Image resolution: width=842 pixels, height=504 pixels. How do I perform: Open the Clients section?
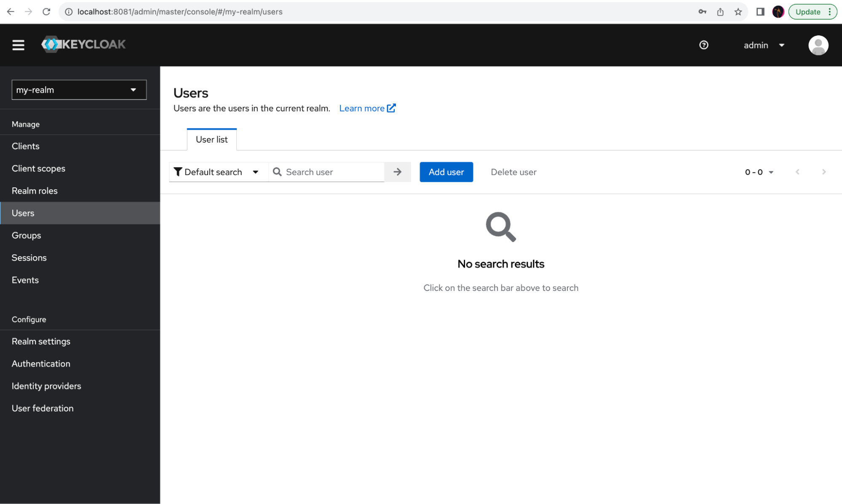coord(25,146)
